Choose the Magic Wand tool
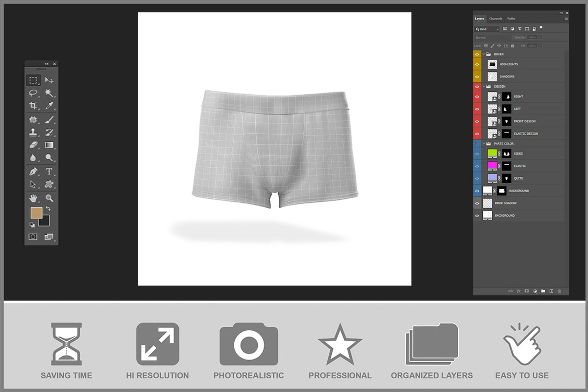Viewport: 588px width, 392px height. 49,93
